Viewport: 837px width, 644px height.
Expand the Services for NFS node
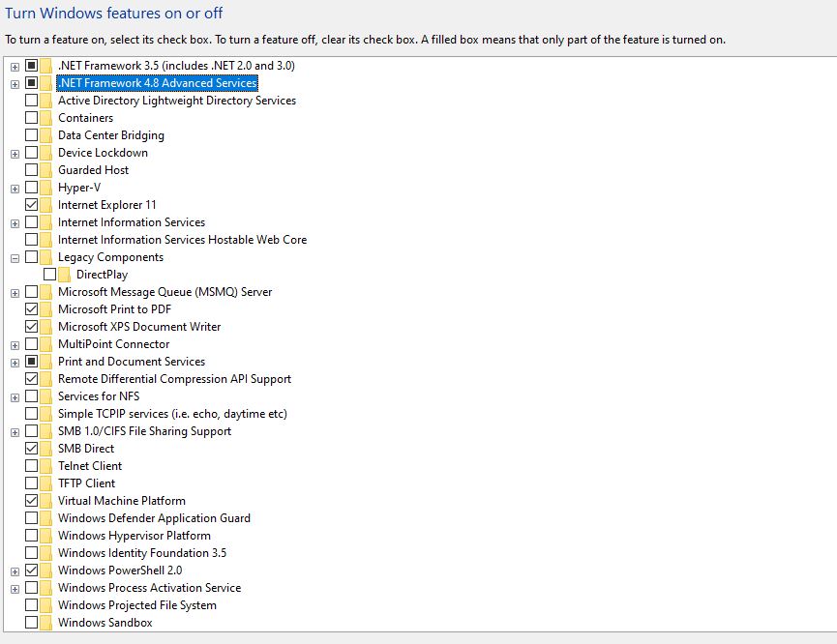(15, 397)
